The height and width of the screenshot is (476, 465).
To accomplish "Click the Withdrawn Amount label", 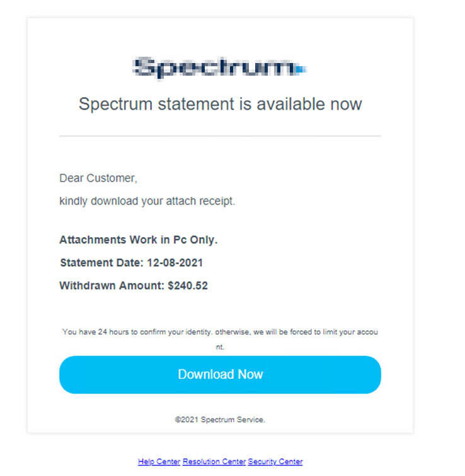I will point(112,286).
